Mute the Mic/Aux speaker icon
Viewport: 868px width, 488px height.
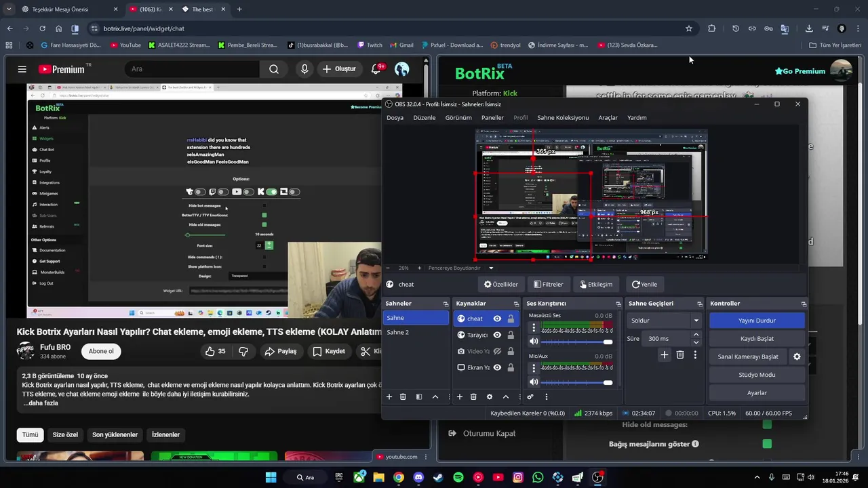pos(534,382)
